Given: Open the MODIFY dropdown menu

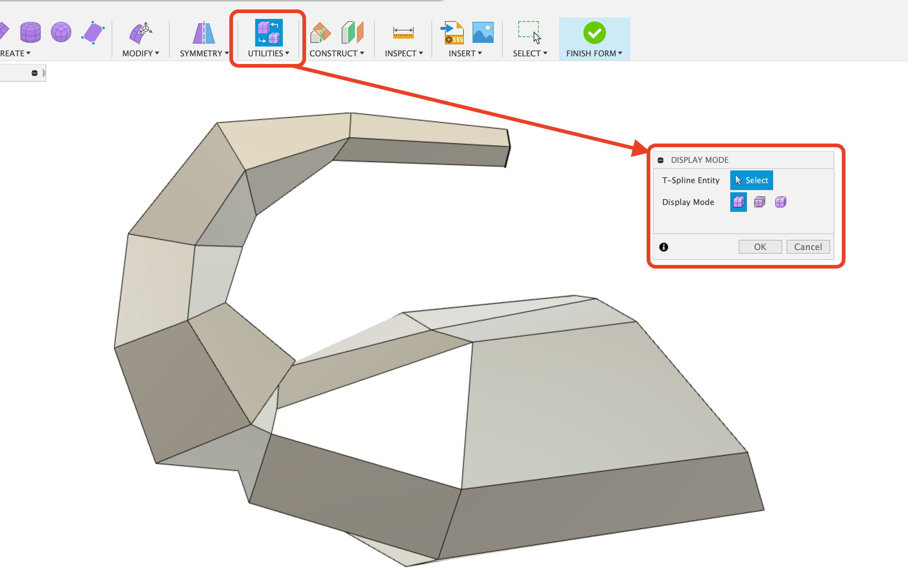Looking at the screenshot, I should point(140,53).
